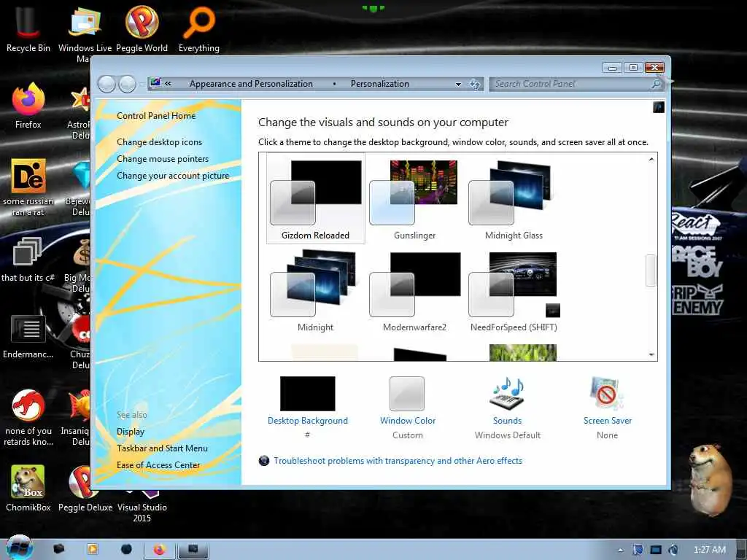Focus the Search Control Panel field
The width and height of the screenshot is (747, 560).
tap(570, 84)
